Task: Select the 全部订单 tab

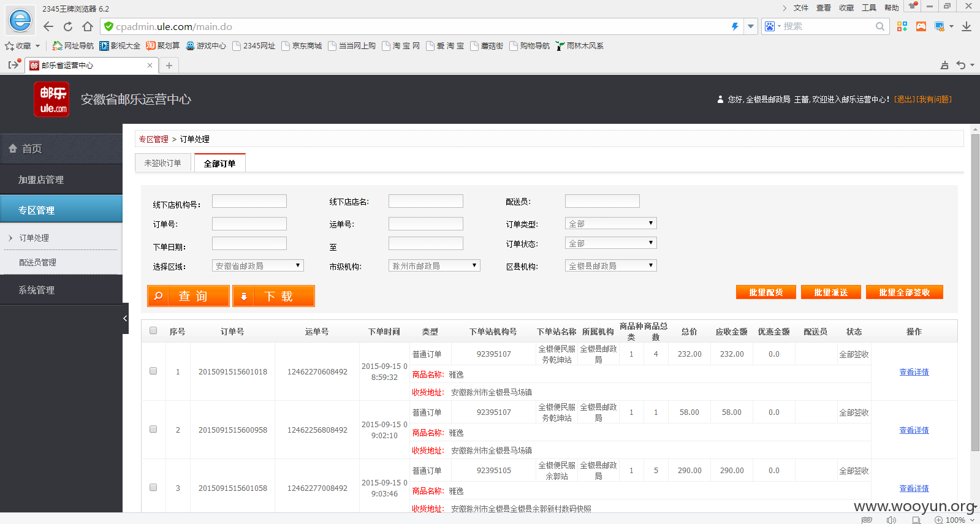Action: coord(219,163)
